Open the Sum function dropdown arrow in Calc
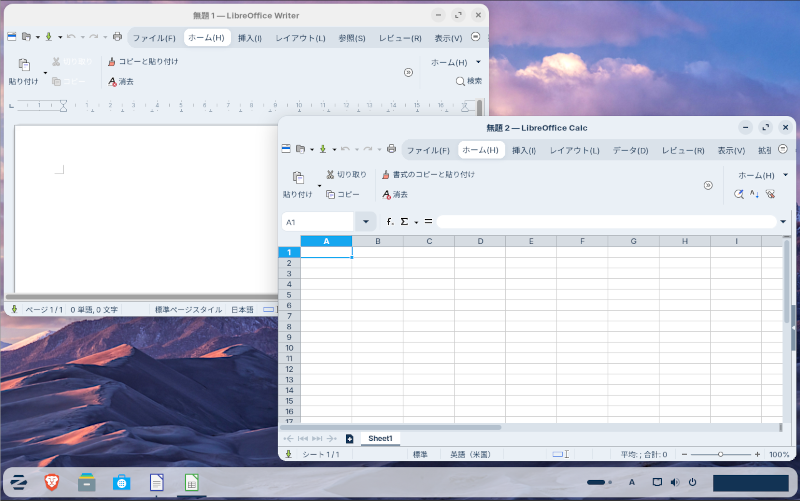Image resolution: width=800 pixels, height=501 pixels. [x=416, y=222]
